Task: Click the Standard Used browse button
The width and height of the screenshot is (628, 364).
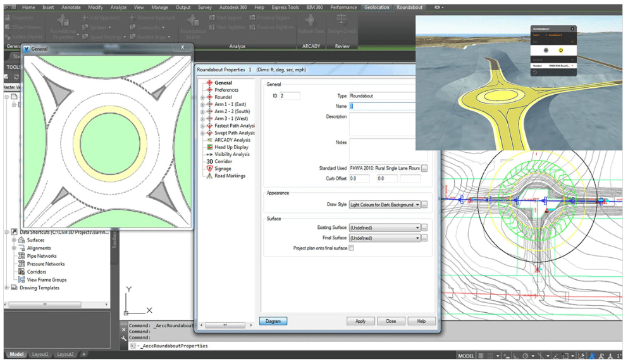Action: click(x=424, y=169)
